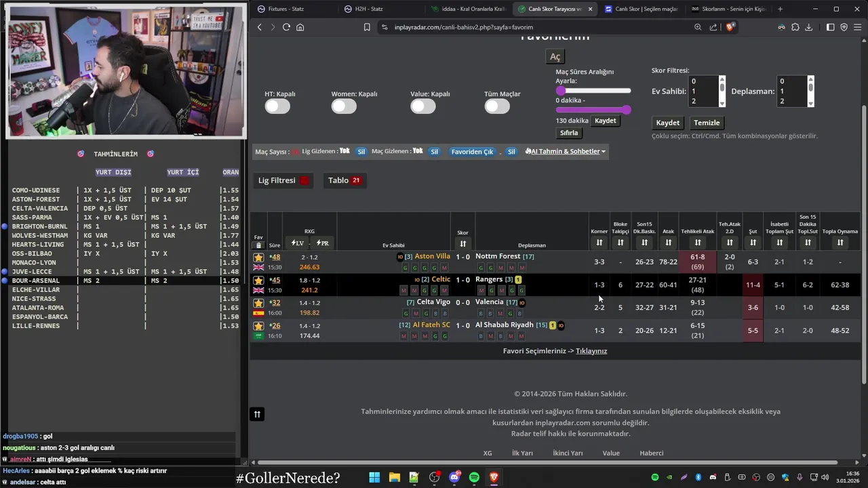
Task: Switch to Canlı Skor Seçilen maçlar tab
Action: click(x=640, y=9)
